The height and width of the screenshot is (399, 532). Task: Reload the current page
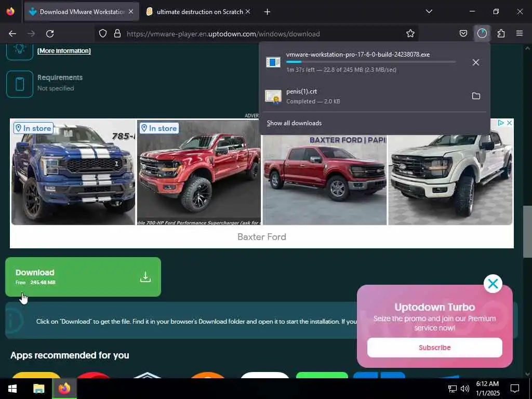pyautogui.click(x=50, y=34)
